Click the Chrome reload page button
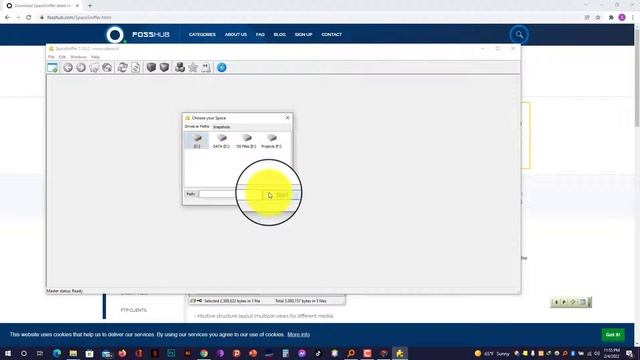640x360 pixels. 29,18
